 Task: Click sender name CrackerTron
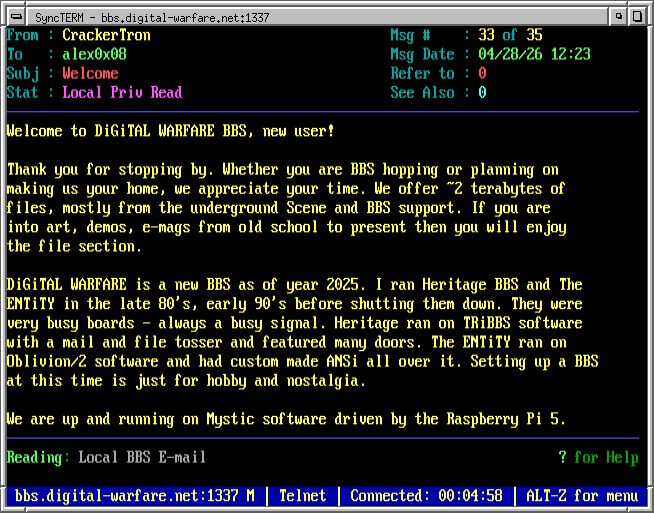106,35
